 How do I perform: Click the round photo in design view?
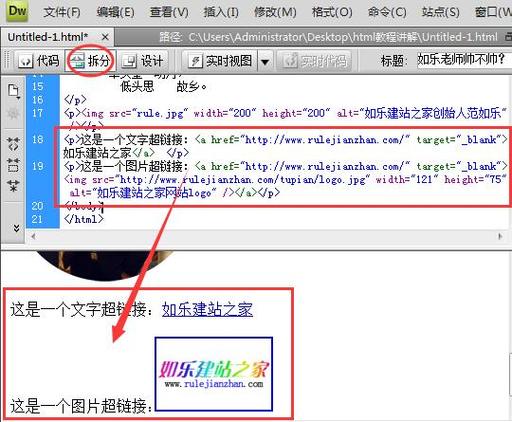[x=104, y=265]
